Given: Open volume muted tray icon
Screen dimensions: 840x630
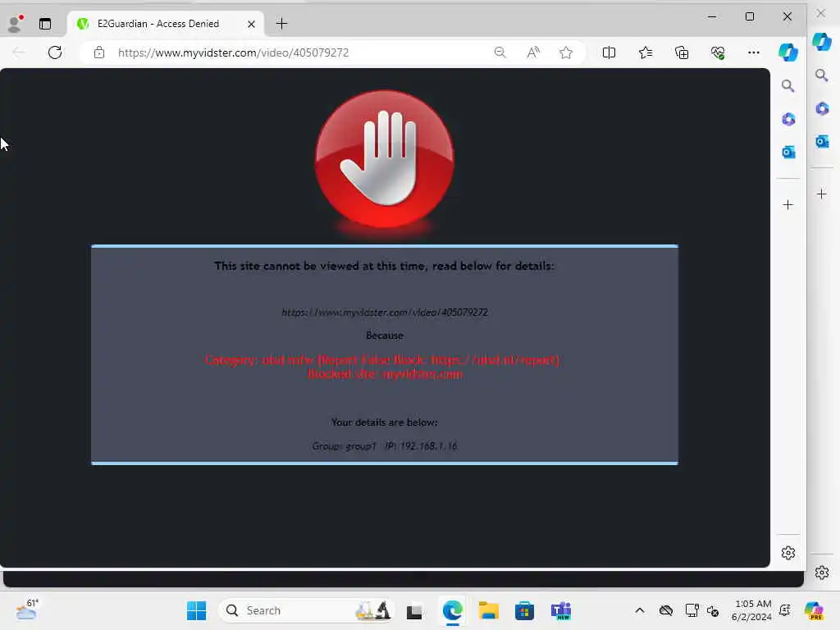Looking at the screenshot, I should coord(713,610).
